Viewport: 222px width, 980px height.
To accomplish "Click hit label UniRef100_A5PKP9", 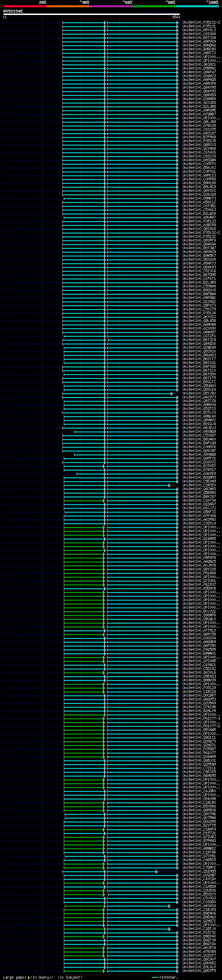I will click(x=199, y=558).
